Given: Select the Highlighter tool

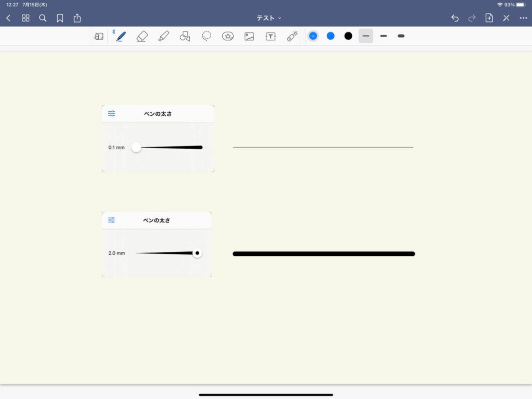Looking at the screenshot, I should pyautogui.click(x=163, y=36).
